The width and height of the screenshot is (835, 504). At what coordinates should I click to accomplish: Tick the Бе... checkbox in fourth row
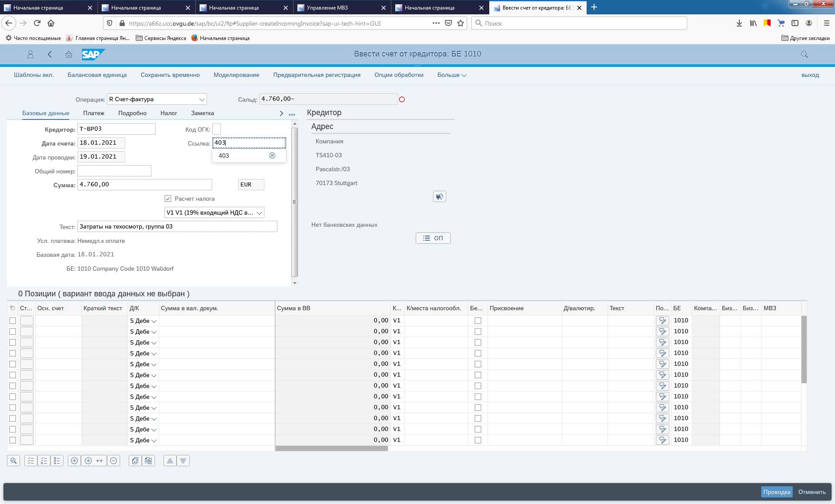pyautogui.click(x=478, y=353)
